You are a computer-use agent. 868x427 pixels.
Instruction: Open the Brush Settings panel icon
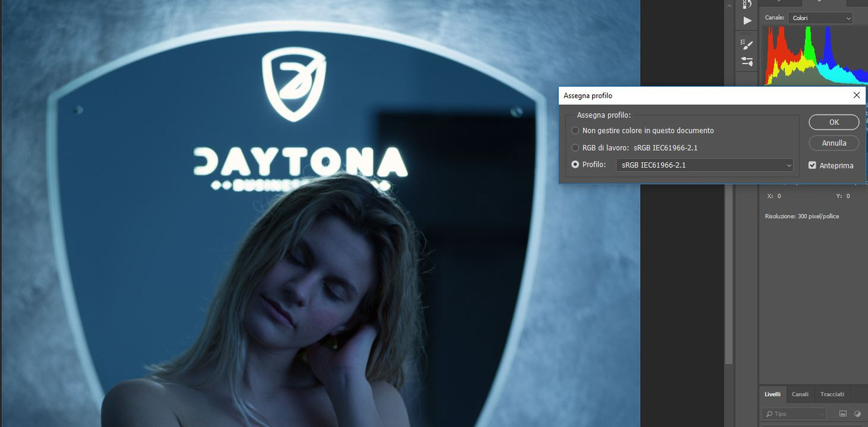(x=747, y=44)
